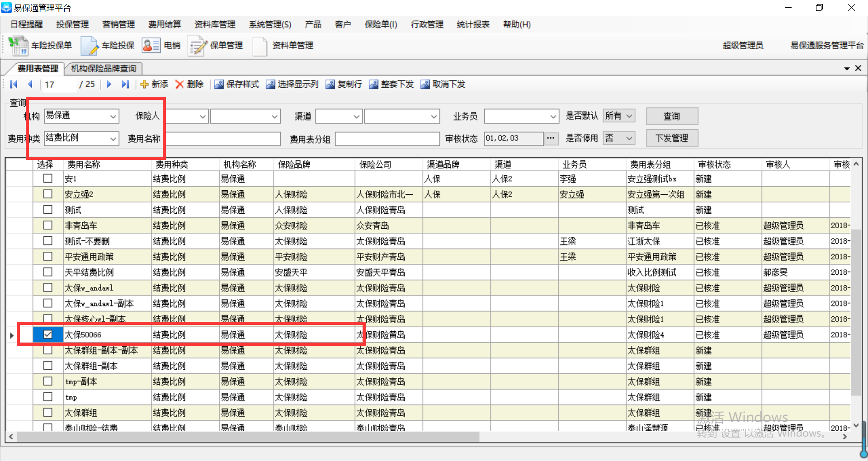The width and height of the screenshot is (868, 461).
Task: Click the 新添 add record icon
Action: [145, 85]
